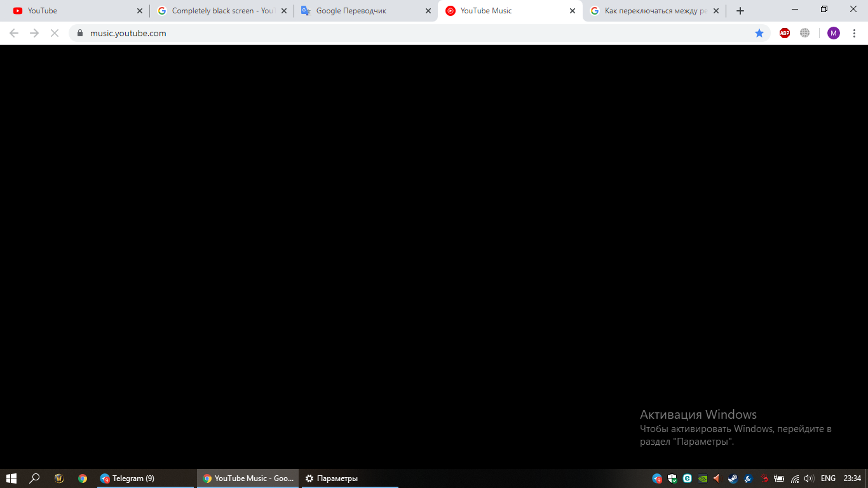Screen dimensions: 868x488
Task: Click the Bloody red hand tray icon
Action: pyautogui.click(x=765, y=478)
